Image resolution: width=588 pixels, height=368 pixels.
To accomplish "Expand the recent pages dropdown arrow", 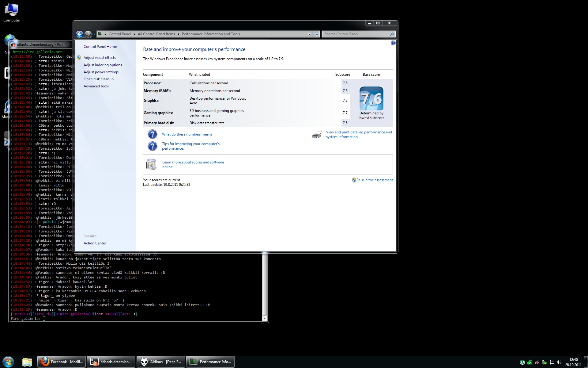I will (94, 34).
